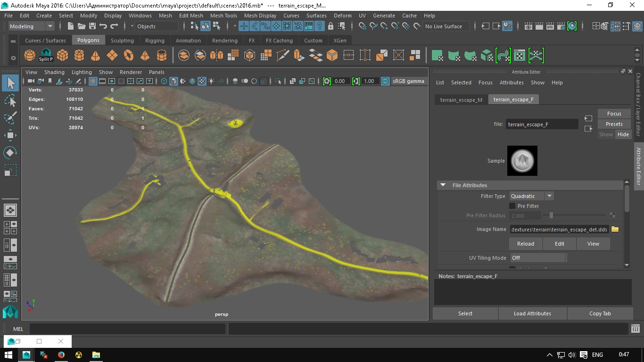The width and height of the screenshot is (644, 362).
Task: Click the polygon sphere shelf icon
Action: [30, 56]
